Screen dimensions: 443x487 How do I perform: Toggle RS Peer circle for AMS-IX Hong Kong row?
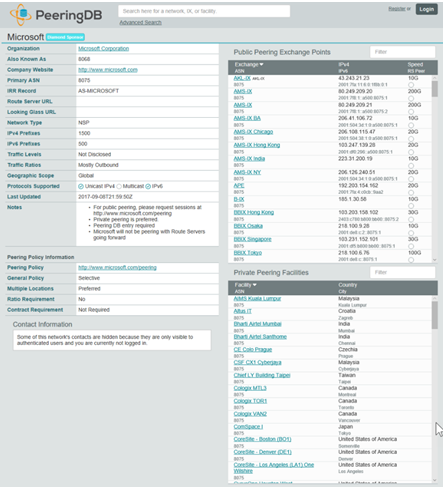tap(411, 152)
